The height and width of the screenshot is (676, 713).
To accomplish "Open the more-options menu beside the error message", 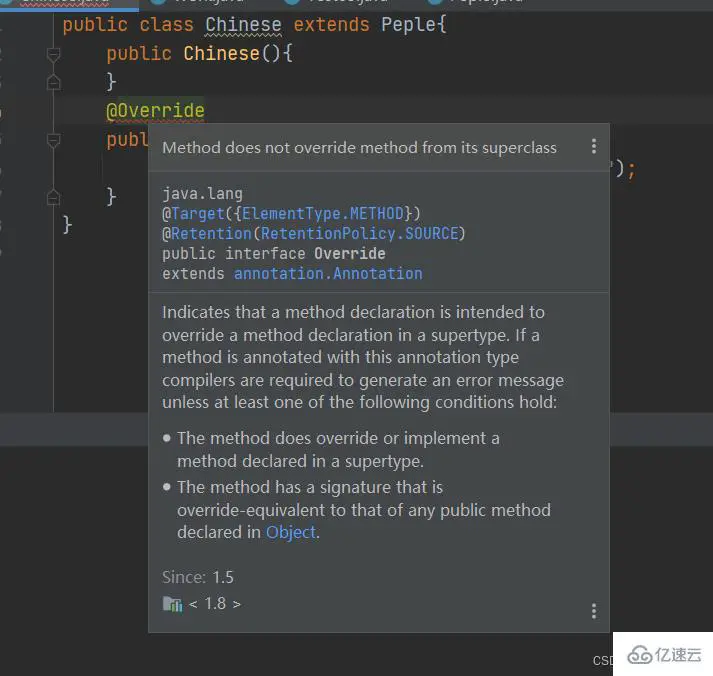I will coord(593,147).
